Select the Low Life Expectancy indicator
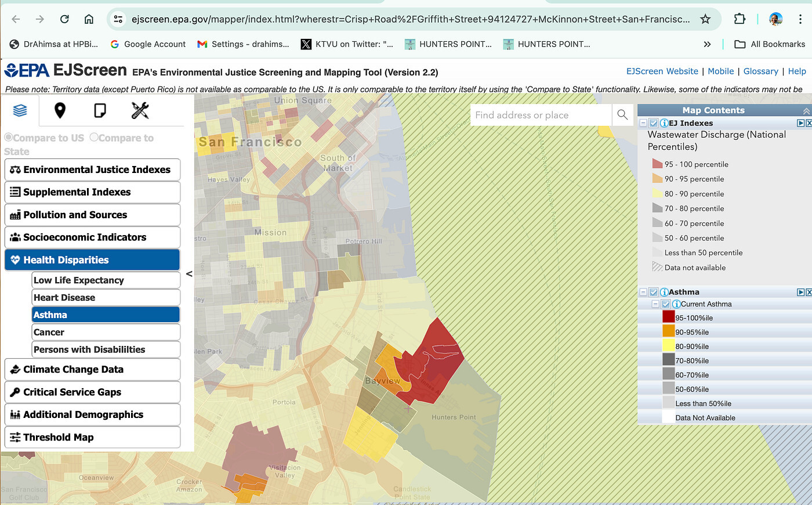Viewport: 812px width, 505px height. [x=106, y=280]
